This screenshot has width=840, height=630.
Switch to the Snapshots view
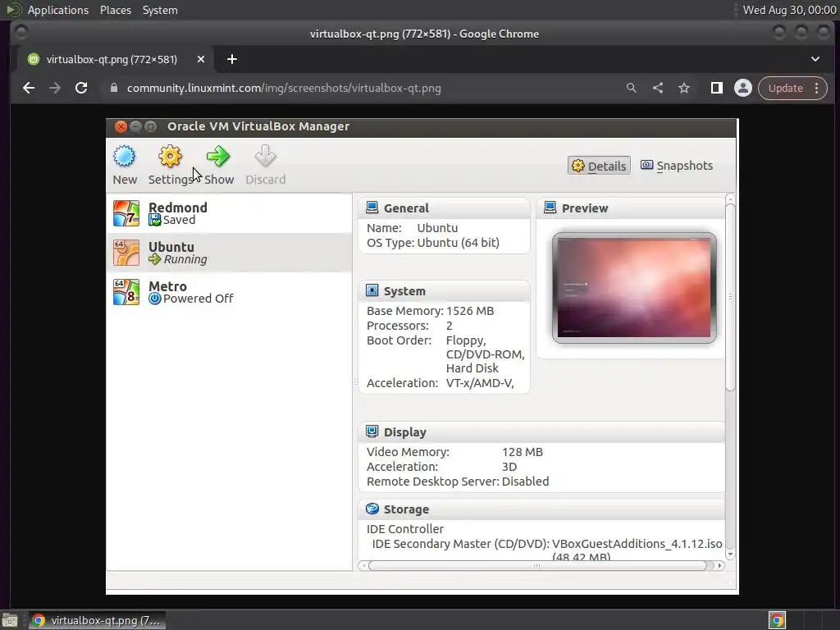coord(677,166)
